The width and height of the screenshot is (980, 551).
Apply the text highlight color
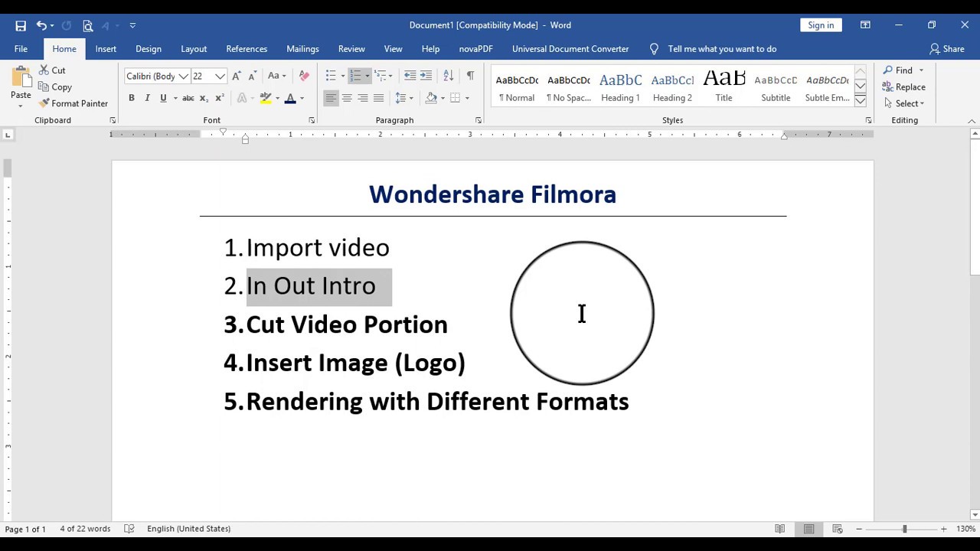(x=266, y=98)
